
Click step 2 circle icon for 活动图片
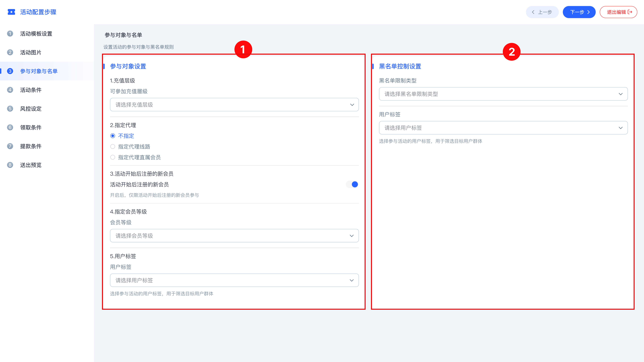10,52
